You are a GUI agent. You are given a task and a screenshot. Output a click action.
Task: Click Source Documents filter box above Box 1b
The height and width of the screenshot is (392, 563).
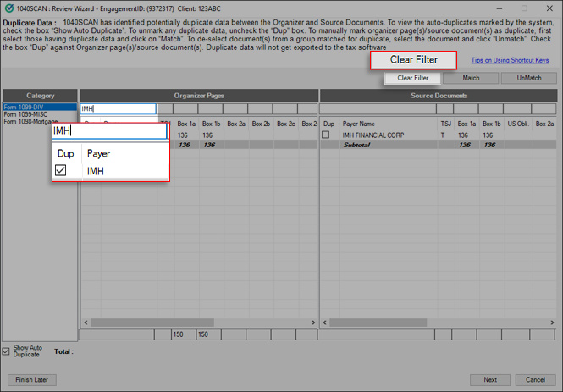tap(490, 108)
